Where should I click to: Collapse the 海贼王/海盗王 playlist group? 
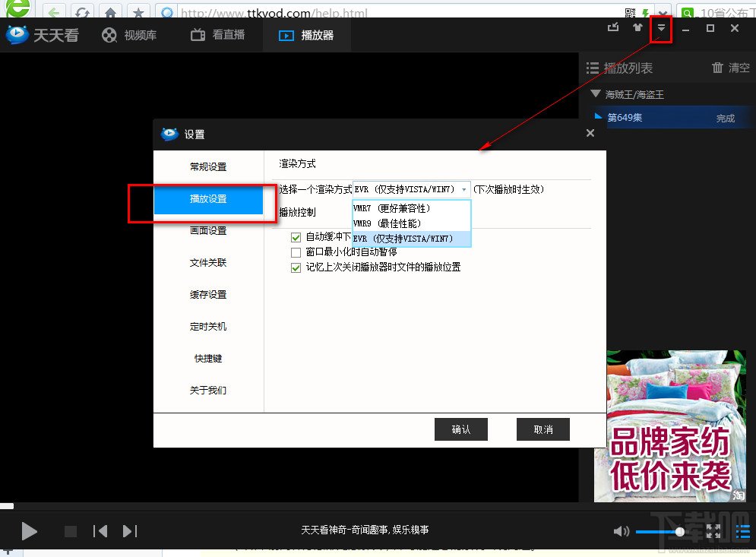coord(596,93)
